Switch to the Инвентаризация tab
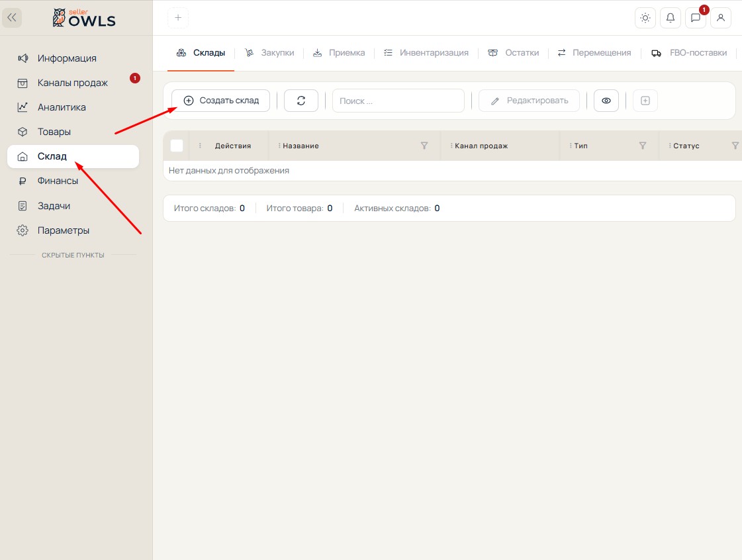742x560 pixels. (426, 53)
